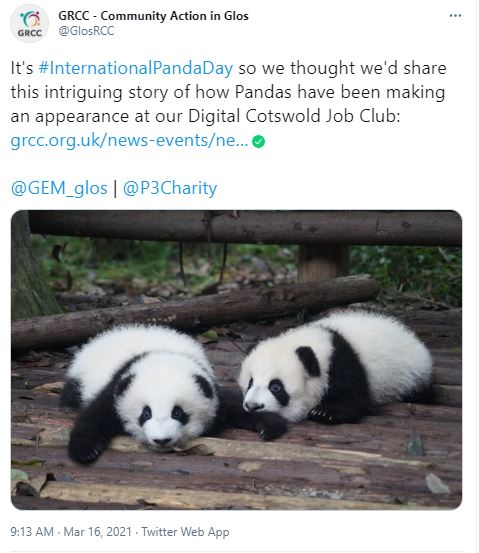
Task: Visit the @GEM_glos mention
Action: click(x=59, y=188)
